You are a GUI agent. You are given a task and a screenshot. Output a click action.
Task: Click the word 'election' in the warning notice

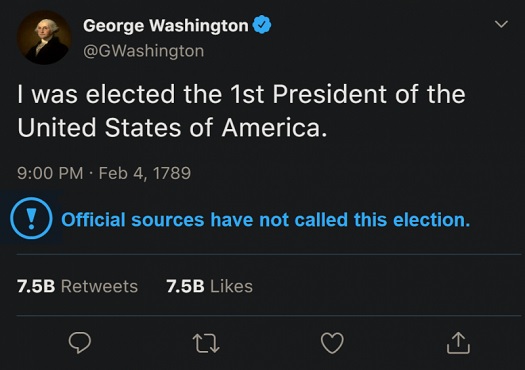432,220
